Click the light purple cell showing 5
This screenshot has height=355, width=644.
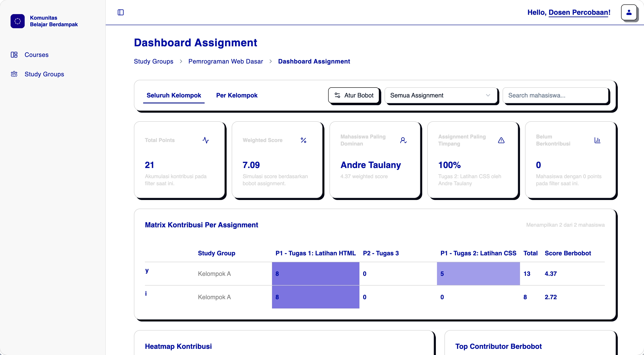pyautogui.click(x=478, y=274)
